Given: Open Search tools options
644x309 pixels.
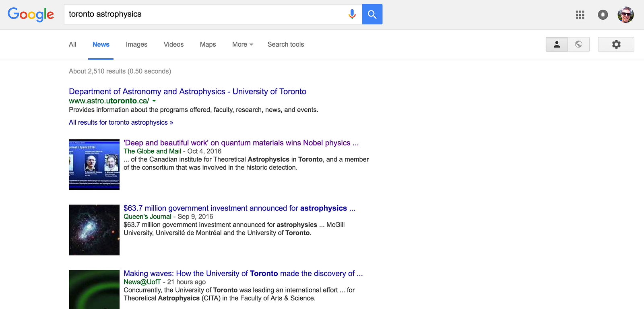Looking at the screenshot, I should tap(286, 44).
